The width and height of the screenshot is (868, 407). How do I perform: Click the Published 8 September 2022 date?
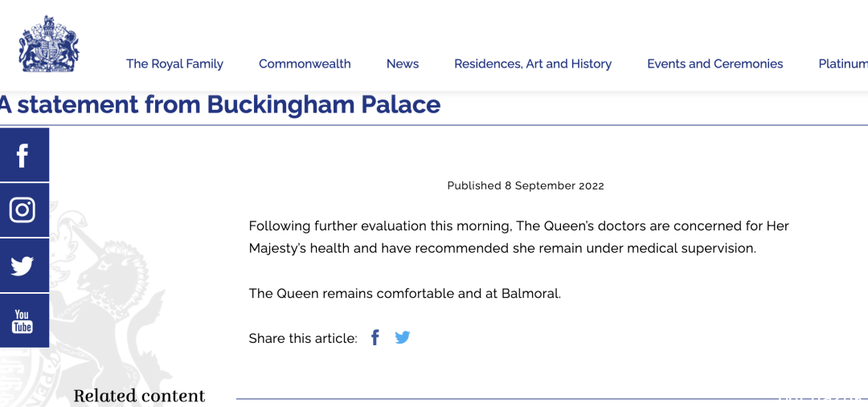[526, 185]
